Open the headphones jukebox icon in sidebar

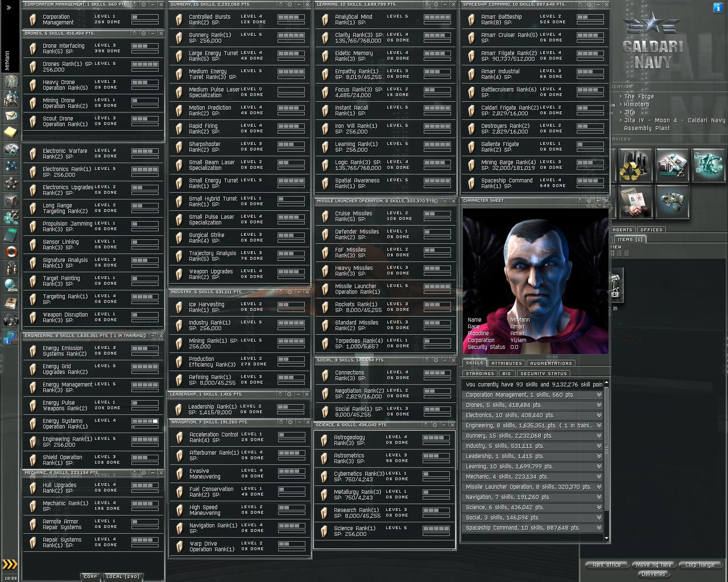[x=11, y=320]
